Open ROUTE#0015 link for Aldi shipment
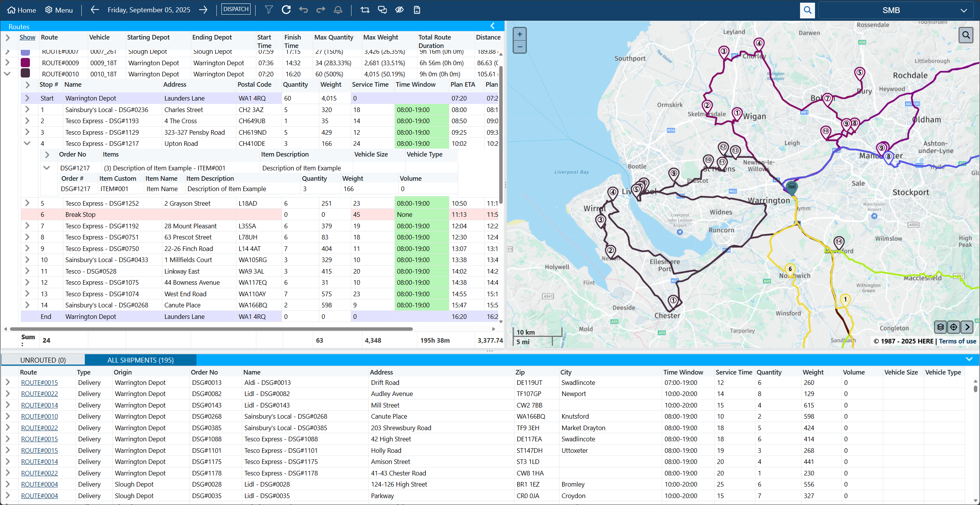Image resolution: width=980 pixels, height=505 pixels. pos(40,383)
